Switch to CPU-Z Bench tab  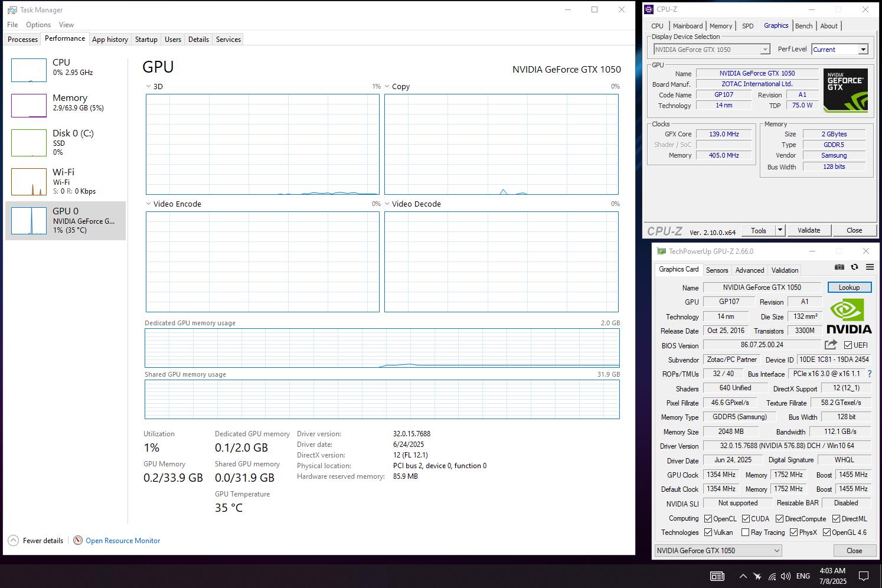(x=803, y=26)
